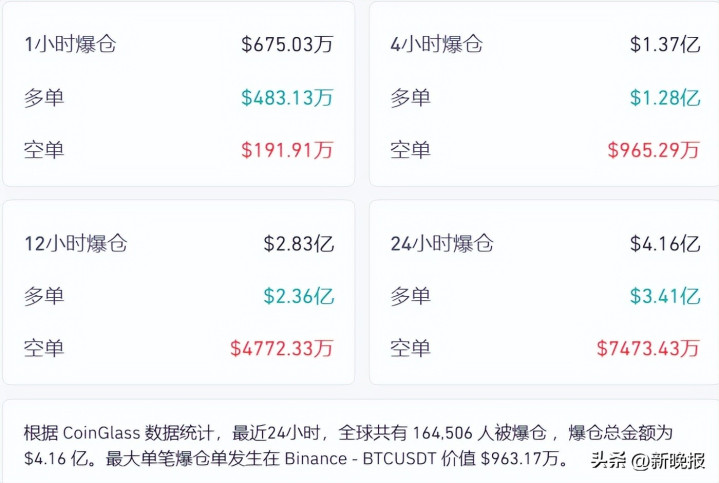Open the 4小时爆仓 card heading
The height and width of the screenshot is (483, 719).
pyautogui.click(x=436, y=44)
